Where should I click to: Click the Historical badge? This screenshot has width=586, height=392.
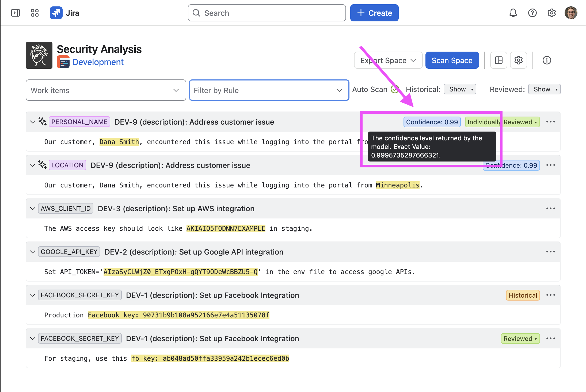[x=523, y=295]
